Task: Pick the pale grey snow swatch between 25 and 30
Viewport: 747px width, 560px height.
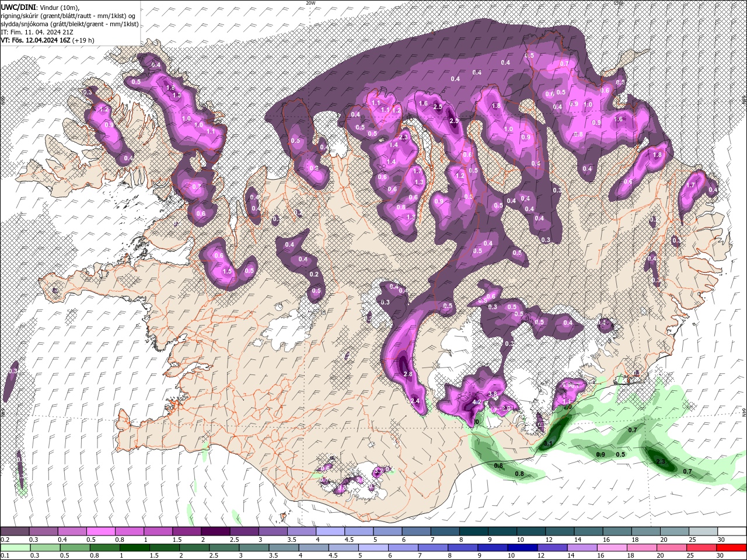Action: click(704, 531)
